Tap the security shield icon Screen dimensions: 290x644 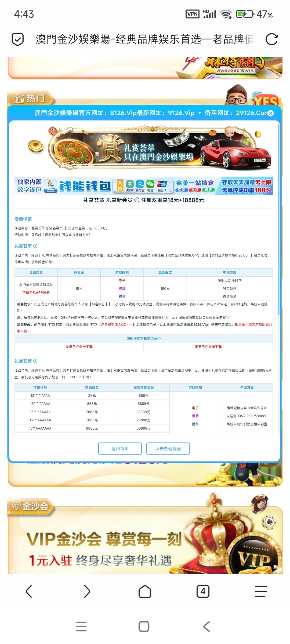coord(18,39)
